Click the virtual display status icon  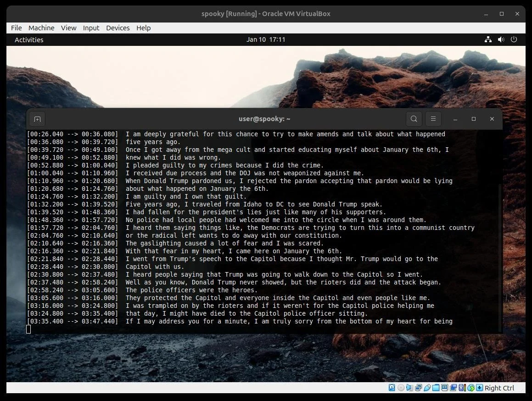pyautogui.click(x=444, y=387)
